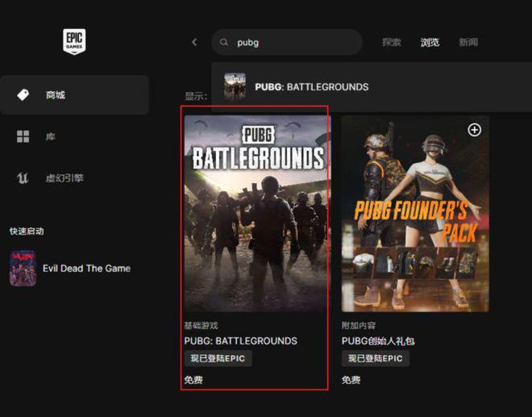Click 现已登陆EPIC badge under PUBG创始人礼包
This screenshot has height=417, width=532.
[x=376, y=359]
